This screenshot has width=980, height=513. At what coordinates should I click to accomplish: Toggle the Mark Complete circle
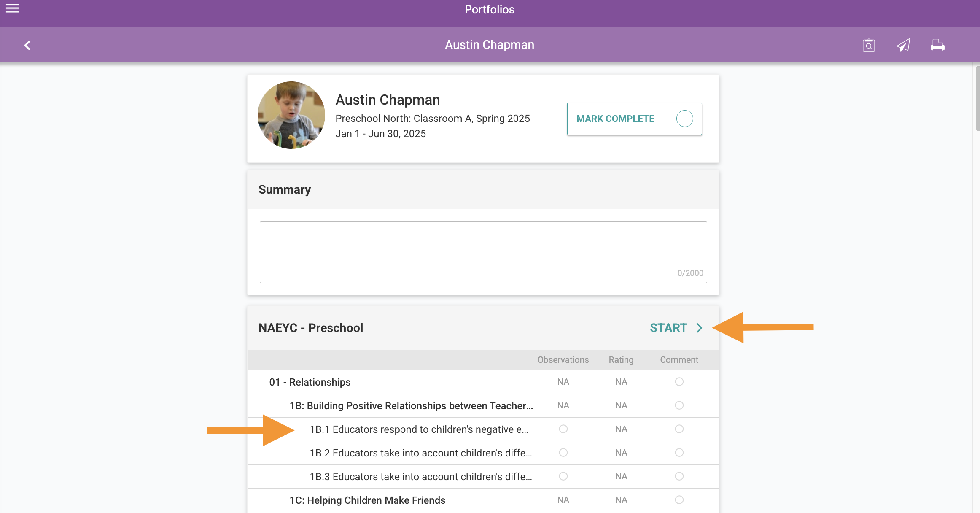coord(684,119)
